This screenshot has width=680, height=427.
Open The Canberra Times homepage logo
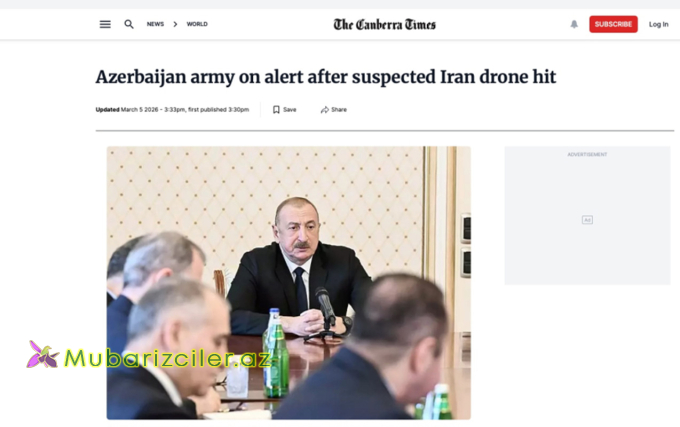[384, 24]
